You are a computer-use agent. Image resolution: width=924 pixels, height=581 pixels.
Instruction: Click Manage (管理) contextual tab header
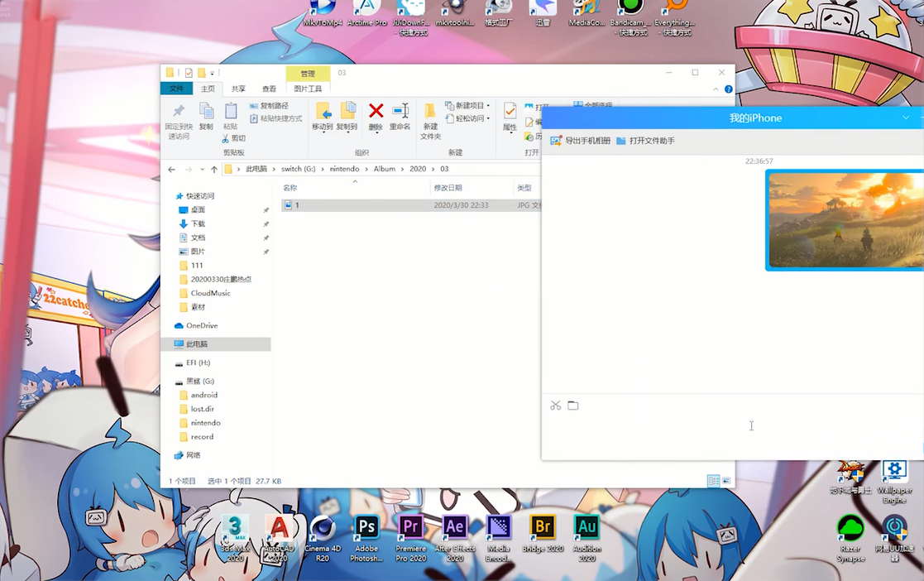[x=308, y=74]
